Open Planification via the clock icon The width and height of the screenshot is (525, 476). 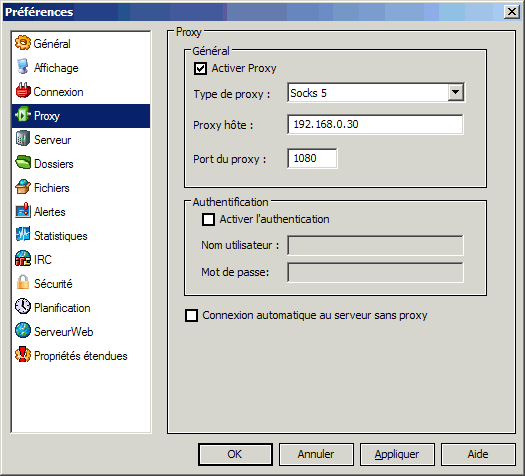(x=23, y=307)
